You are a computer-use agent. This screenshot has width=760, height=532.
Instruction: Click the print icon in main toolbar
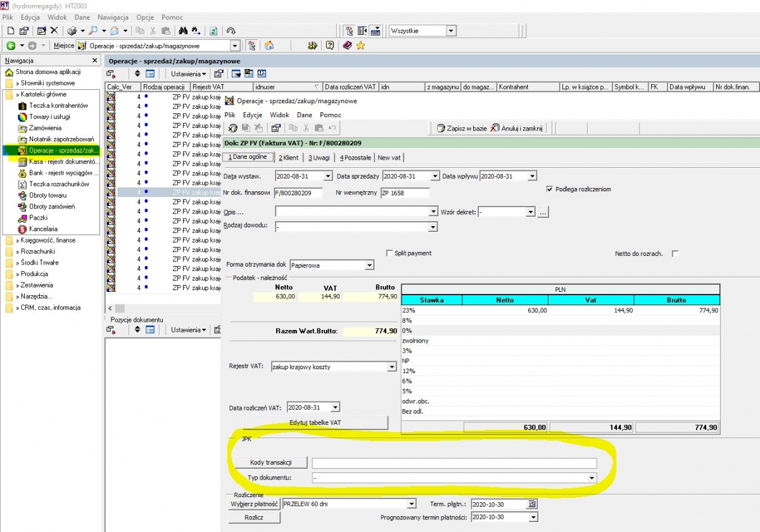tap(72, 30)
